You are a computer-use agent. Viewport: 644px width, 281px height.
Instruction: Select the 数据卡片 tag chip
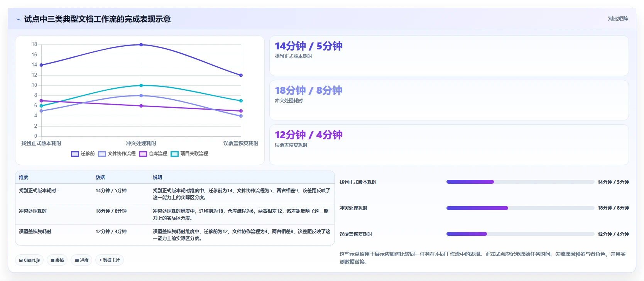click(110, 260)
